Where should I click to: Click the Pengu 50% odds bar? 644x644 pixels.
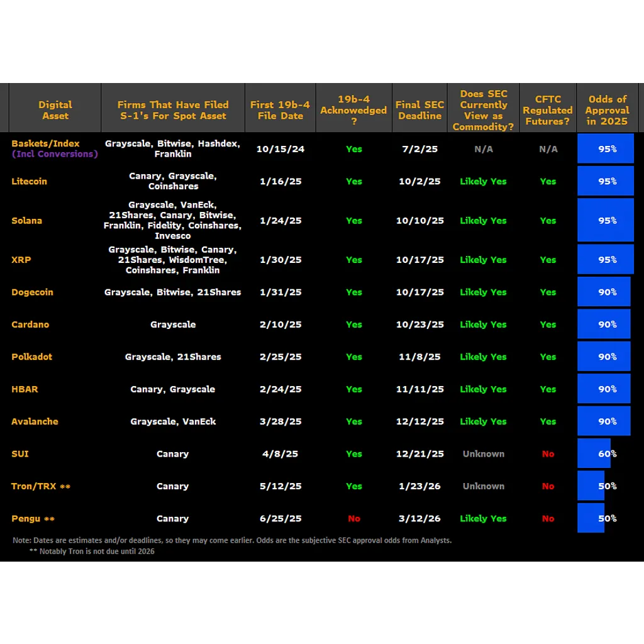pyautogui.click(x=591, y=518)
